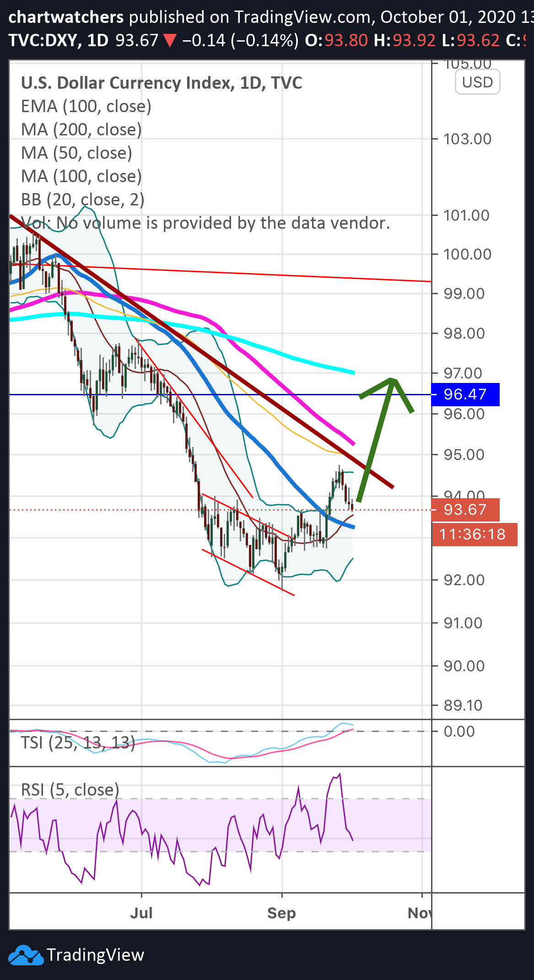Click the 92.00 price axis label
The width and height of the screenshot is (534, 980).
(x=464, y=580)
